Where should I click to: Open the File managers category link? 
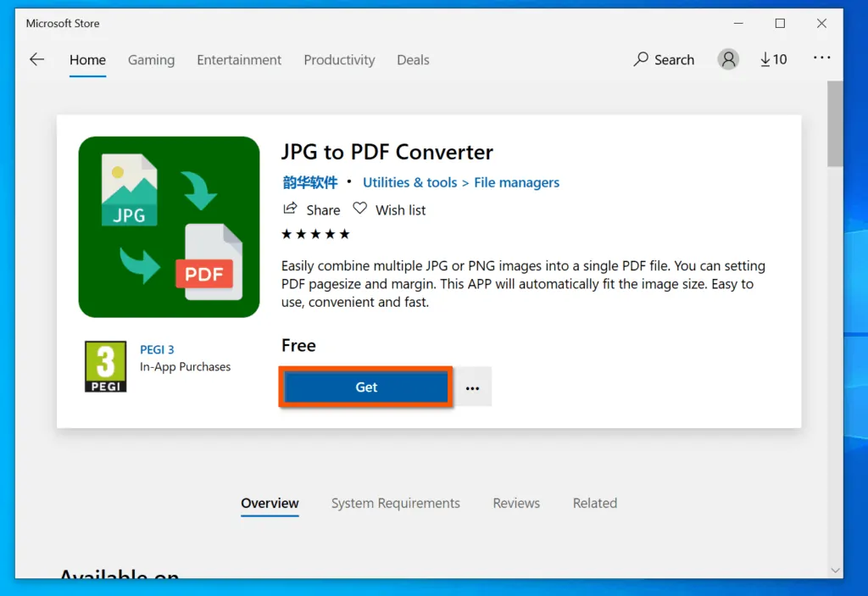point(516,182)
